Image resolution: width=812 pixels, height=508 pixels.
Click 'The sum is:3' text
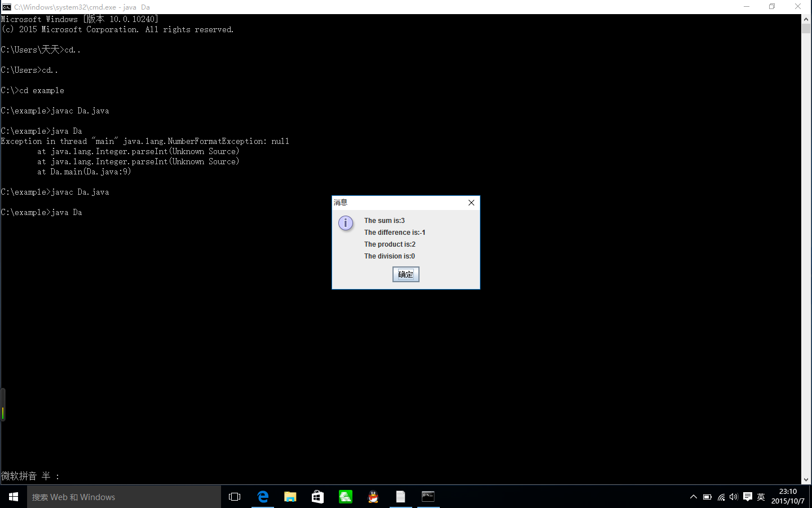(385, 221)
